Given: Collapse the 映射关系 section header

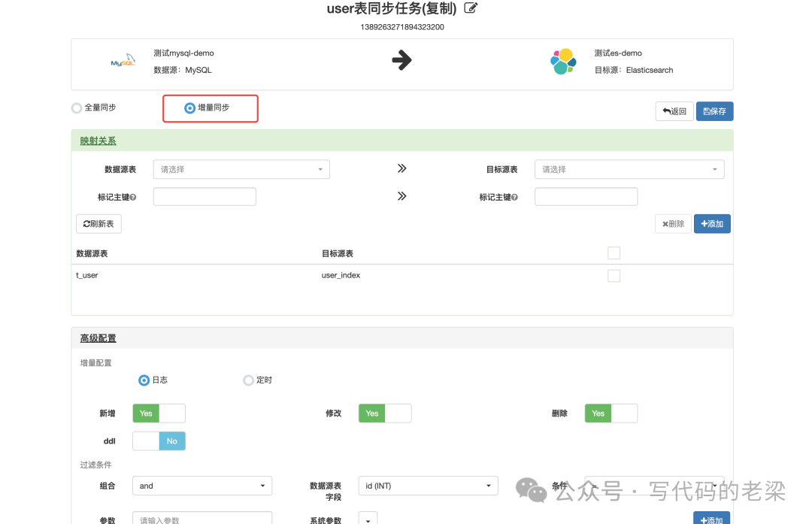Looking at the screenshot, I should click(98, 141).
